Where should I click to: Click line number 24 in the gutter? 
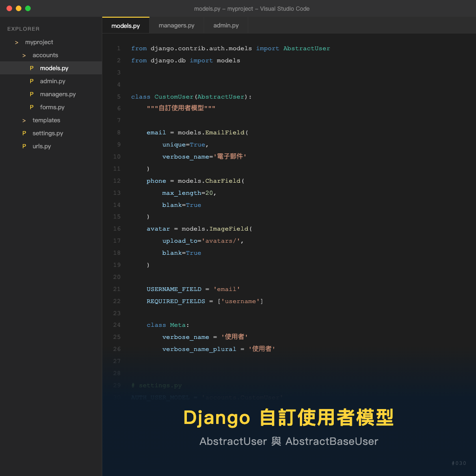pos(117,325)
